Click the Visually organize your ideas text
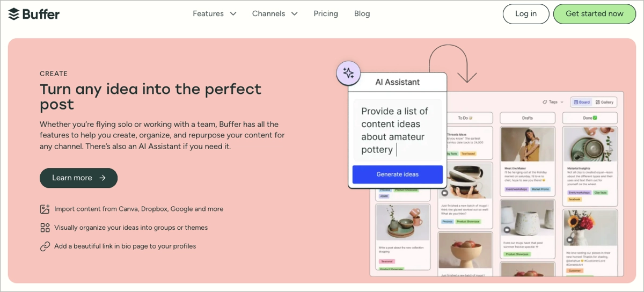 (131, 228)
